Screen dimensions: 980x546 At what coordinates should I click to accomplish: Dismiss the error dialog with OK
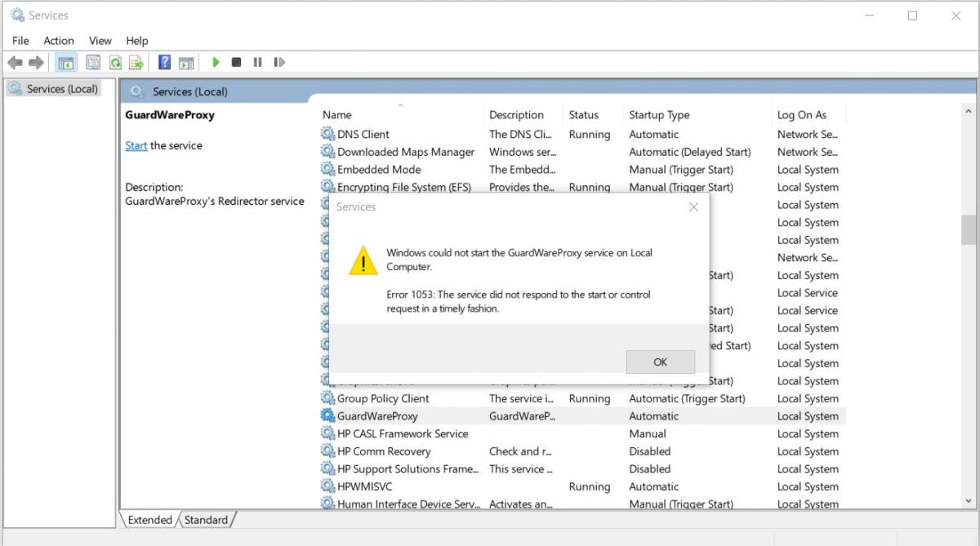point(661,362)
